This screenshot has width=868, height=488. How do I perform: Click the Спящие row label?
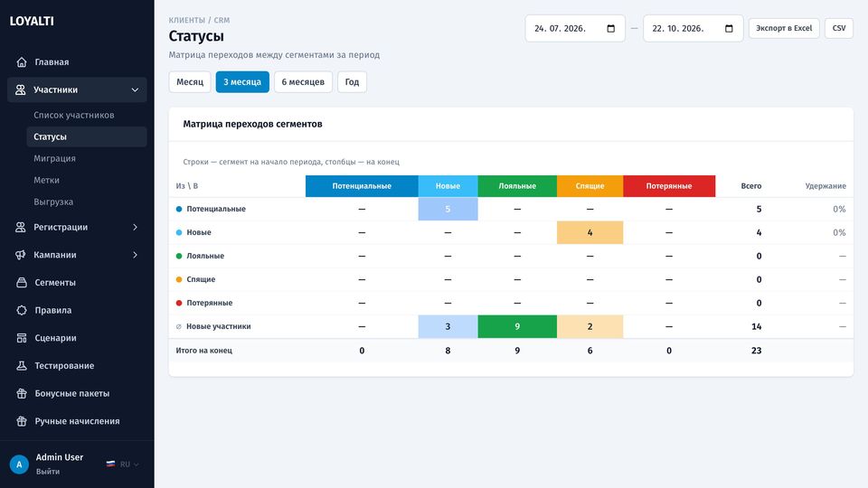(x=201, y=279)
